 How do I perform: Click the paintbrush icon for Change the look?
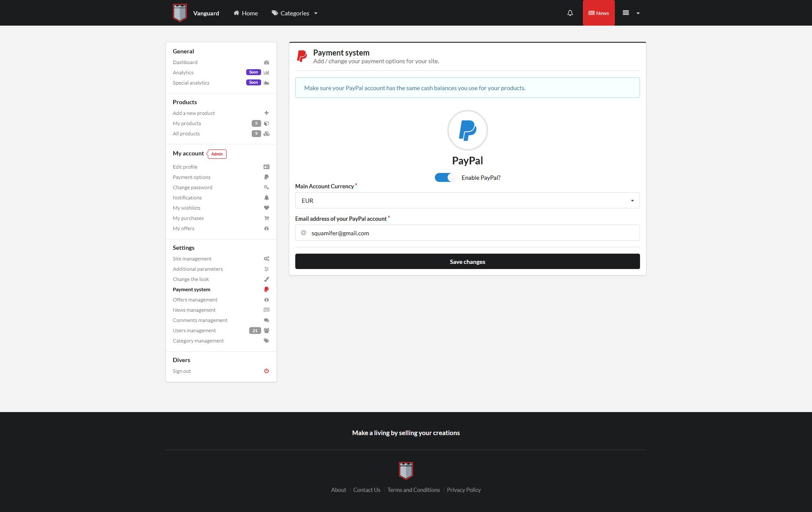click(266, 279)
